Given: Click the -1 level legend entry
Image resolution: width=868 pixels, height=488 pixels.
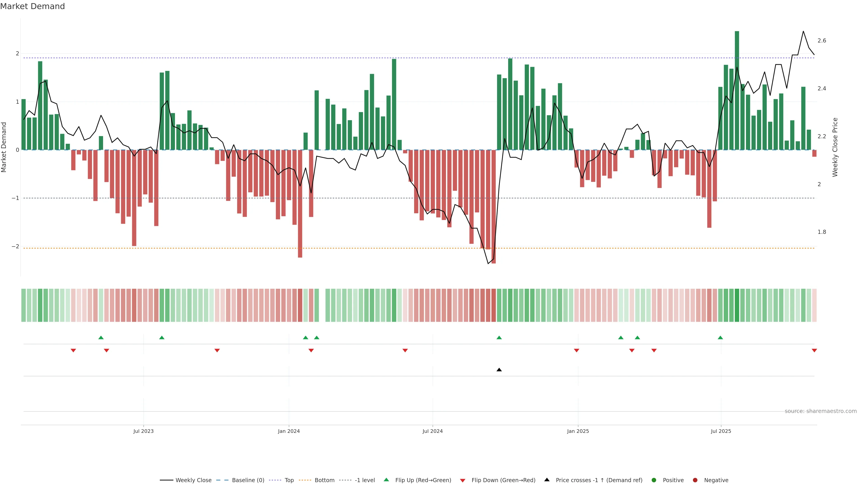Looking at the screenshot, I should click(365, 480).
